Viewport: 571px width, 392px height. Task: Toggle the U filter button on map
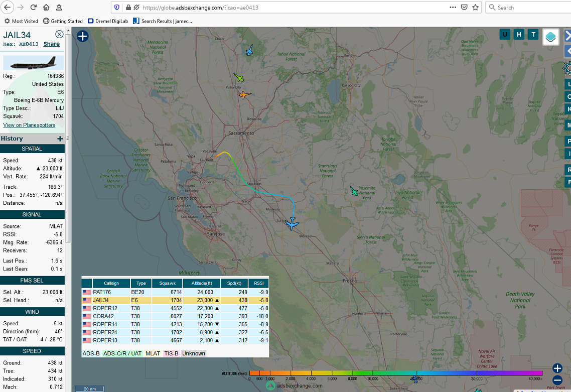point(505,35)
